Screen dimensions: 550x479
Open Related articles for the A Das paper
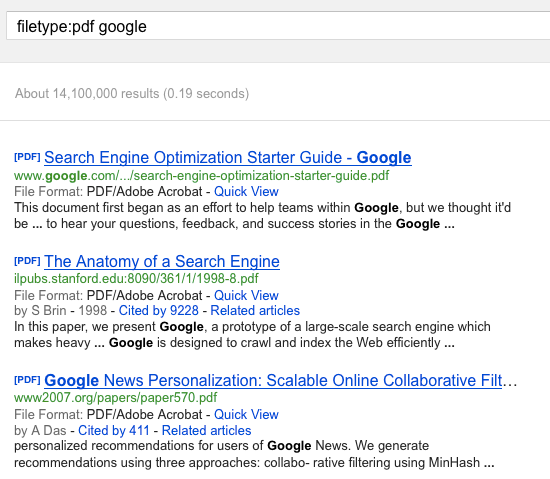click(x=207, y=430)
